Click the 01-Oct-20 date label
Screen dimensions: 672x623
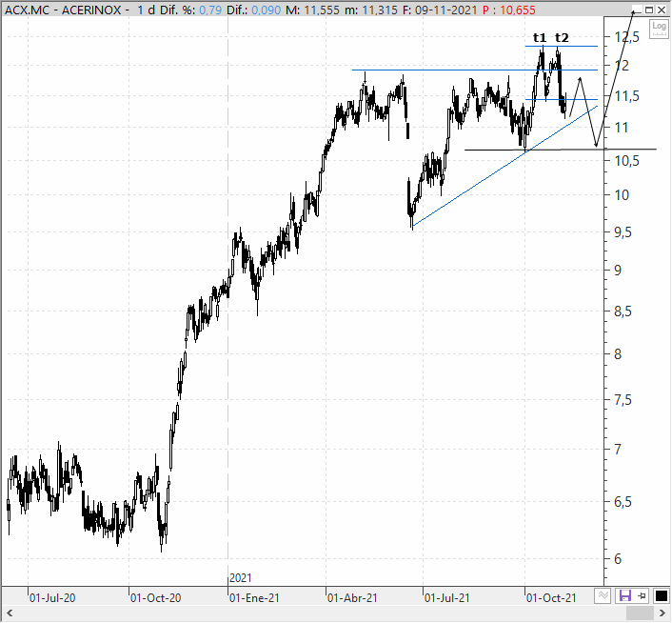tap(156, 597)
